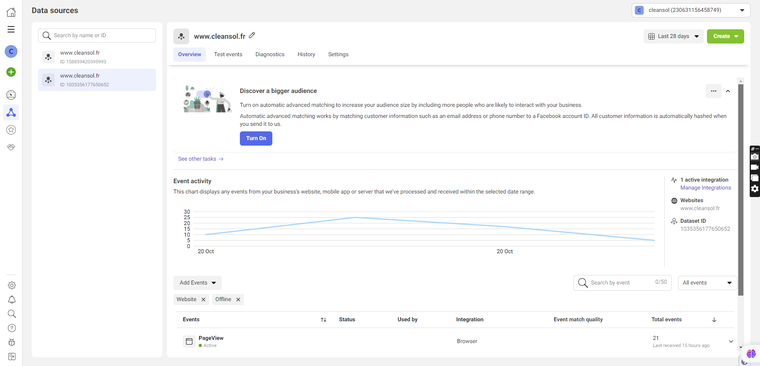Toggle the sidebar panel icon at bottom
The height and width of the screenshot is (366, 760).
12,356
